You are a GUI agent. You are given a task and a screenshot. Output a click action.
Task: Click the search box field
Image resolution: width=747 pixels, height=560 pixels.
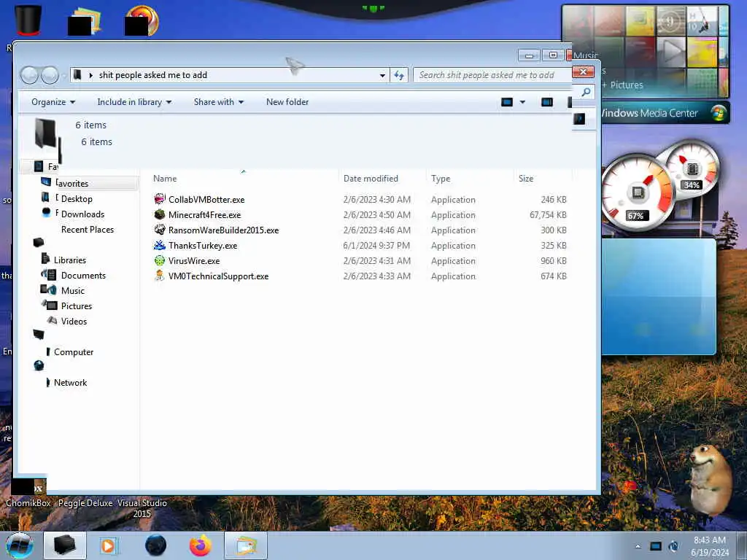[x=492, y=75]
